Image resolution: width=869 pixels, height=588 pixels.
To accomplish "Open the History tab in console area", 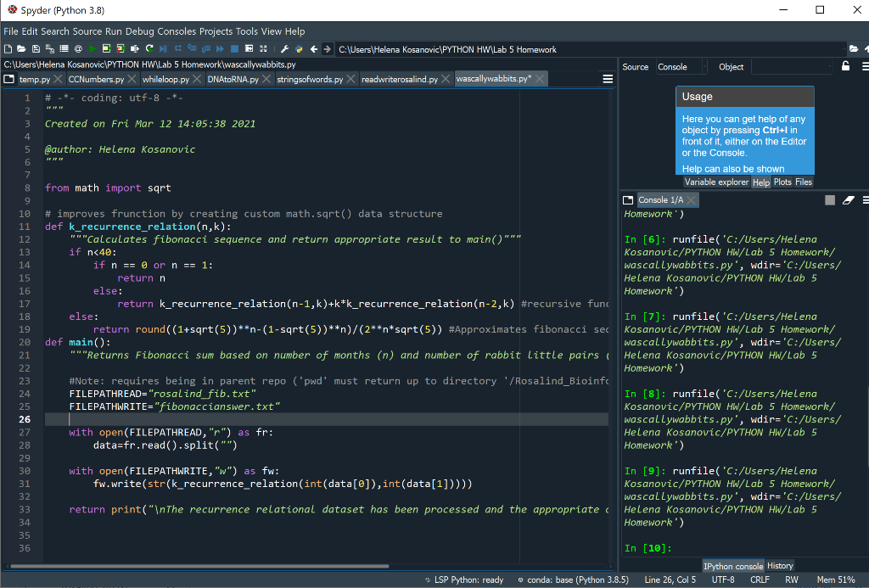I will click(x=779, y=566).
